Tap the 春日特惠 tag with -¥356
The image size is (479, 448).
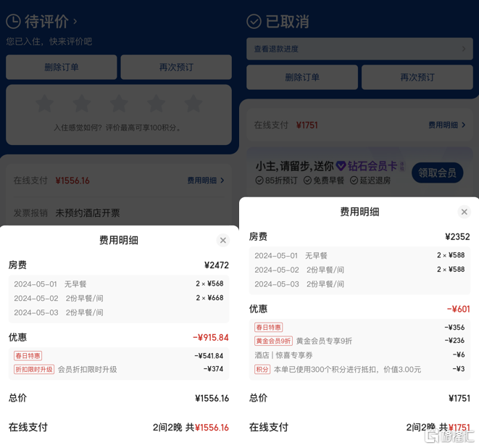269,328
